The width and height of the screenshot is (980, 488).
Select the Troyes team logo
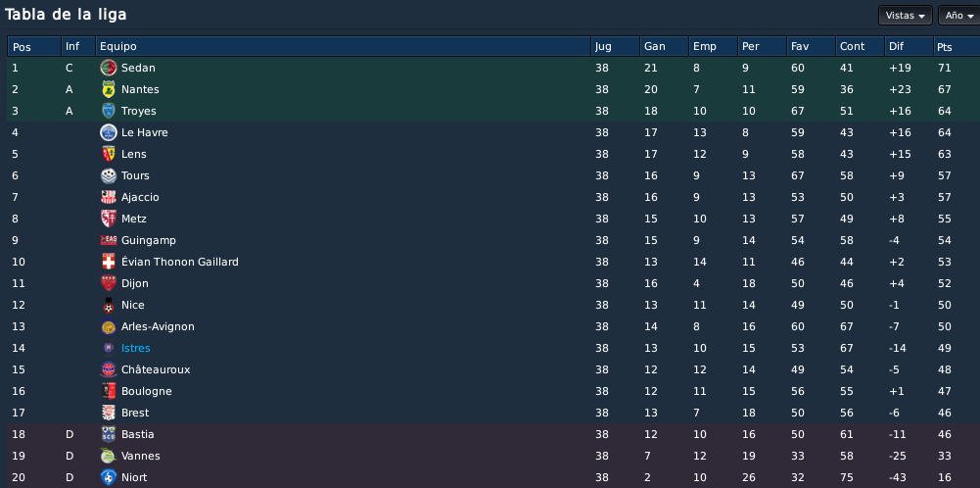(x=109, y=111)
